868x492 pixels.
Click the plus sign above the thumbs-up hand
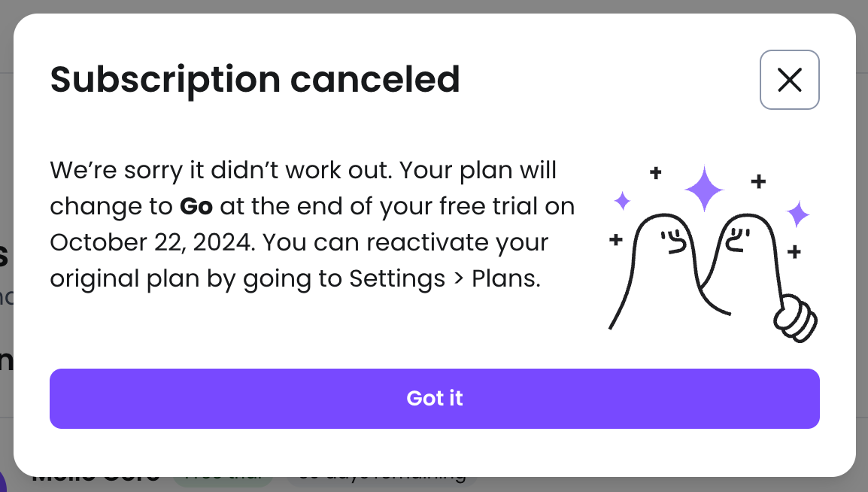tap(793, 252)
